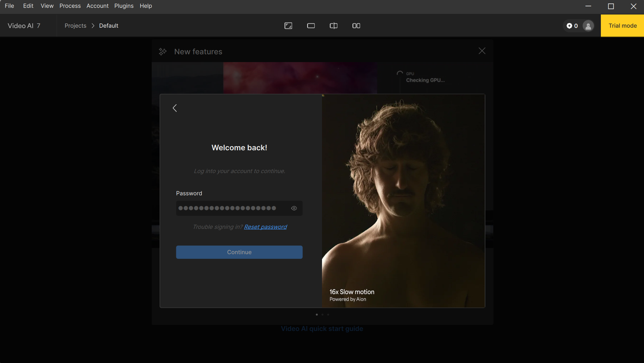Click the Password input field
The image size is (644, 363).
click(x=231, y=208)
